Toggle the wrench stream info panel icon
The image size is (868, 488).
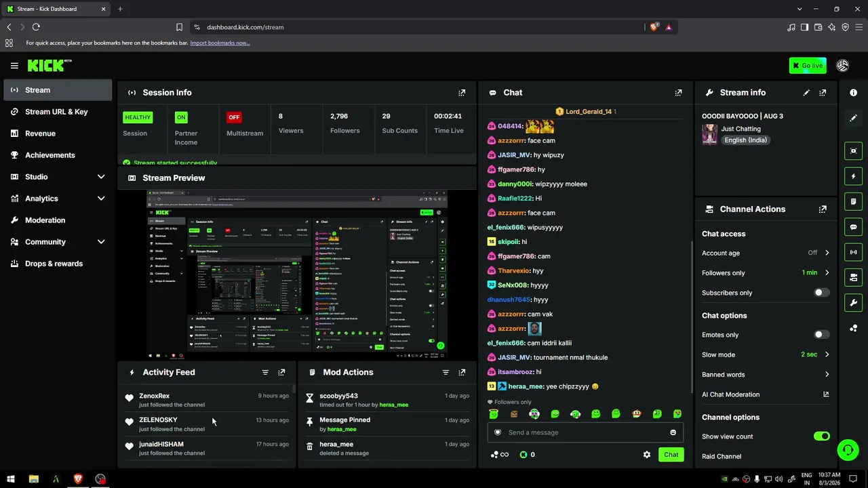pyautogui.click(x=853, y=302)
